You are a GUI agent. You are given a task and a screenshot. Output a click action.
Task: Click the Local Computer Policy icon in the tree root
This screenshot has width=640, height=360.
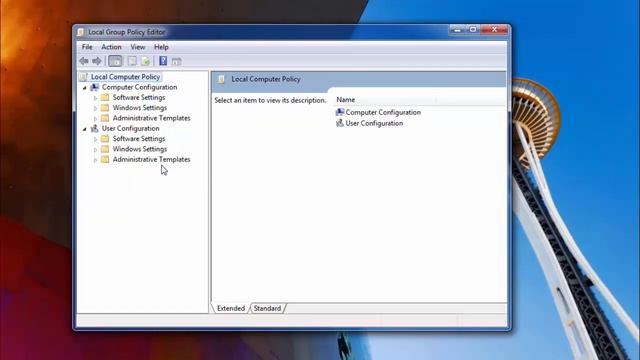coord(83,77)
